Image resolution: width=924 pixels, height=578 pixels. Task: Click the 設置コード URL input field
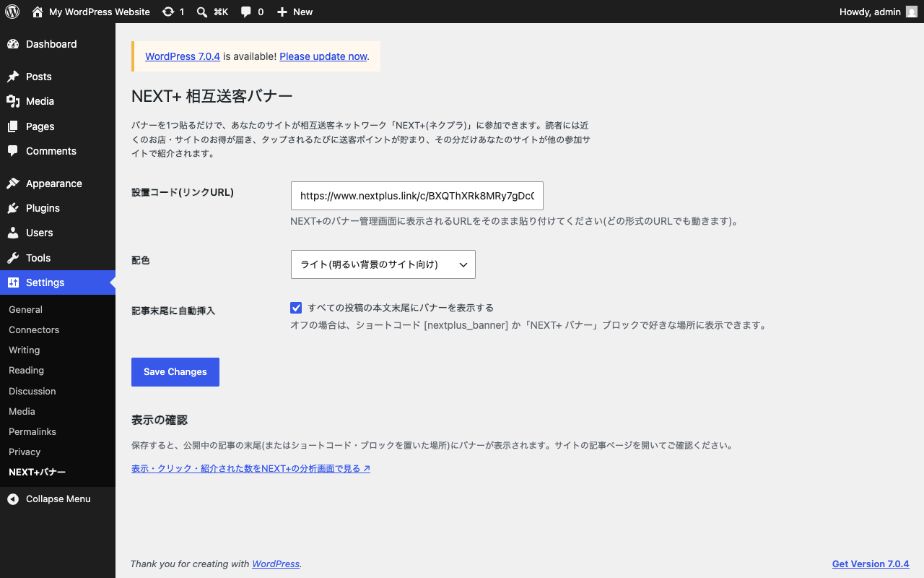point(417,196)
